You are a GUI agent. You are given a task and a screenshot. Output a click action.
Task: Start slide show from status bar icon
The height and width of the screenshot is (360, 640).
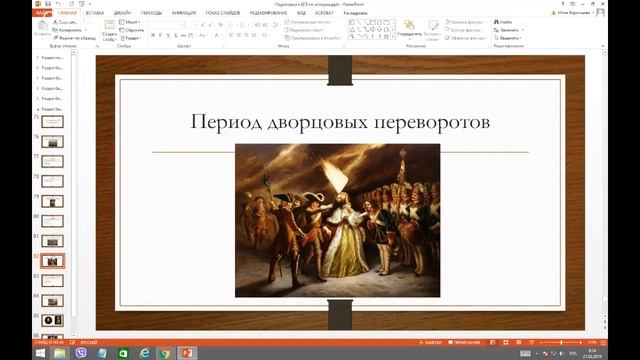[x=531, y=342]
